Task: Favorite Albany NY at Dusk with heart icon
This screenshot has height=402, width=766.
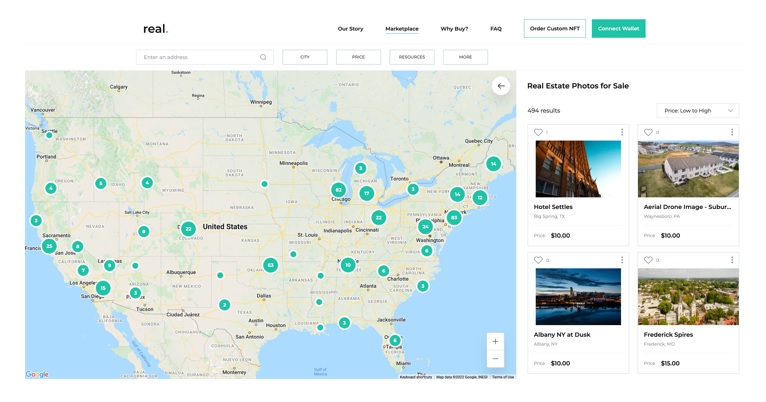Action: pyautogui.click(x=538, y=260)
